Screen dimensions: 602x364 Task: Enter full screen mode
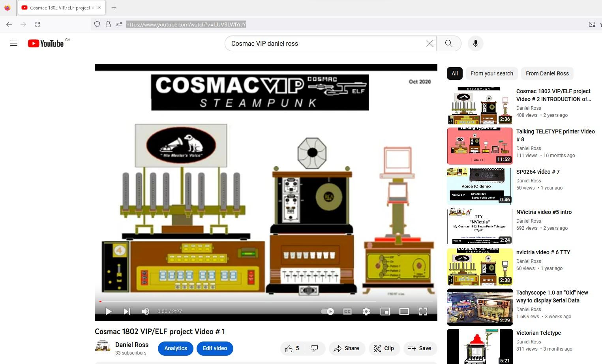(x=423, y=311)
